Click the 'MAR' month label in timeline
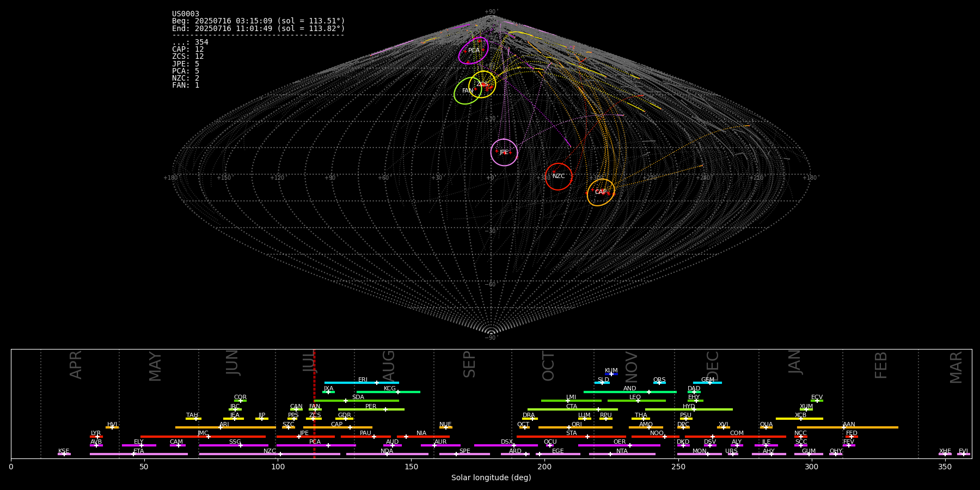 [x=956, y=367]
